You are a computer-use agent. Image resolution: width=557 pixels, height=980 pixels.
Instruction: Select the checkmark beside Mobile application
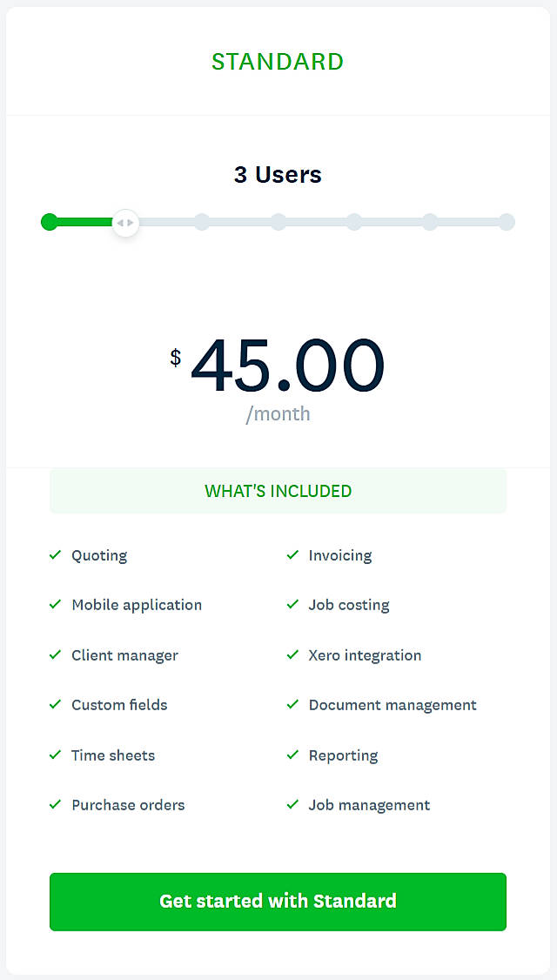pyautogui.click(x=55, y=605)
